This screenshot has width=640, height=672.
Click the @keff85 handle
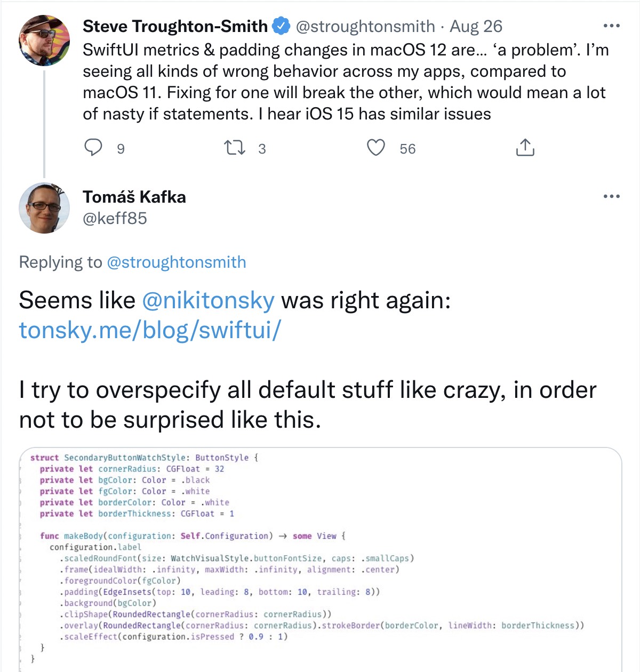[x=115, y=219]
